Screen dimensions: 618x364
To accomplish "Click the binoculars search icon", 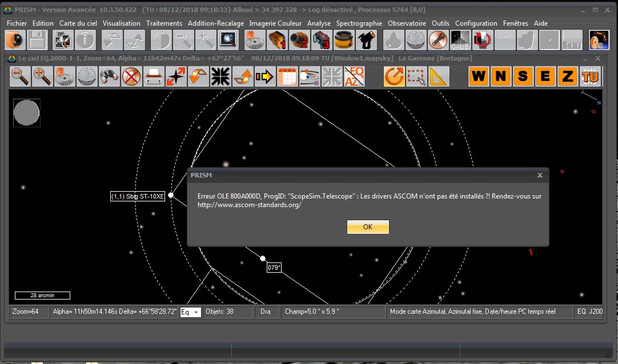I will pos(109,76).
